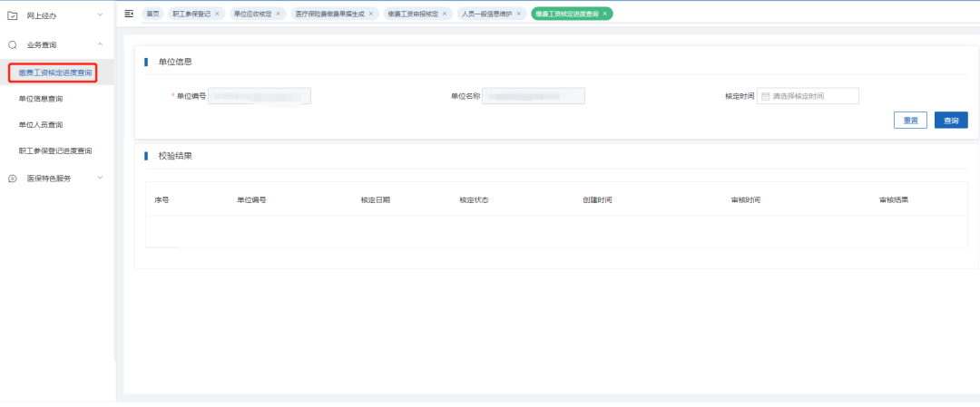Open 单位信息查询 in sidebar

coord(41,98)
